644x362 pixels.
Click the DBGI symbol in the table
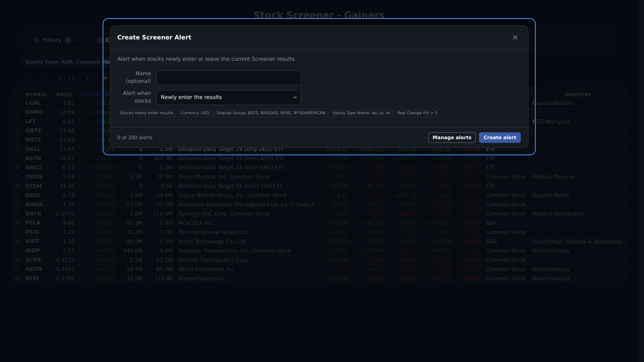(x=32, y=195)
